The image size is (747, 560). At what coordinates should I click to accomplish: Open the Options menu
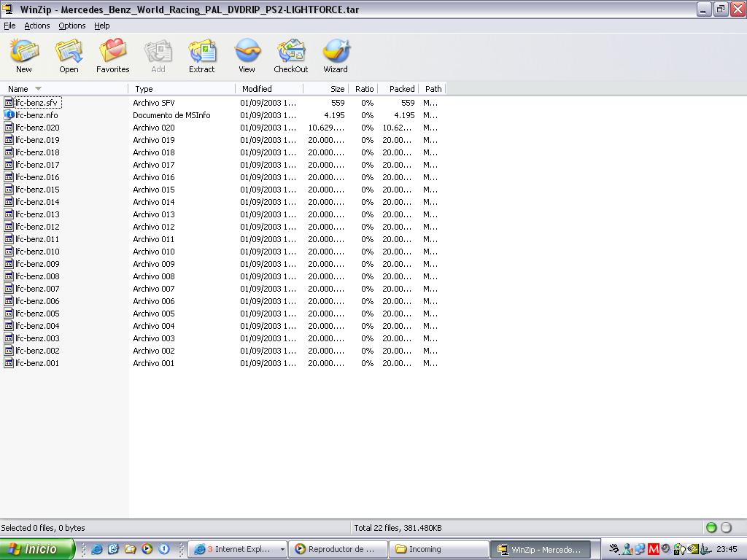(x=72, y=26)
